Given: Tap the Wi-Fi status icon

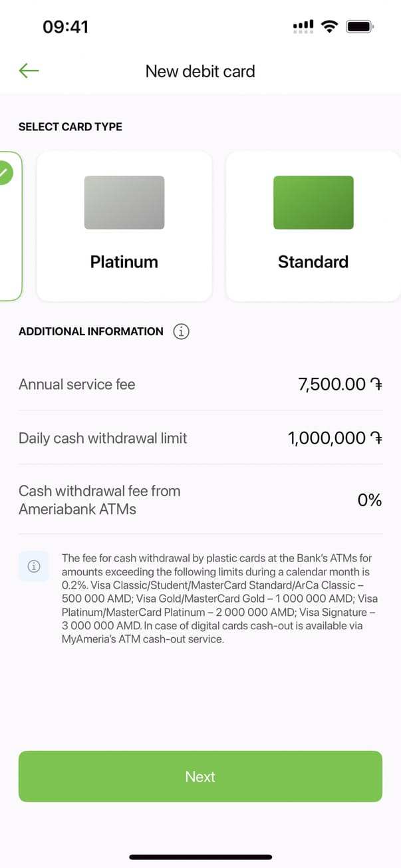Looking at the screenshot, I should pos(329,27).
